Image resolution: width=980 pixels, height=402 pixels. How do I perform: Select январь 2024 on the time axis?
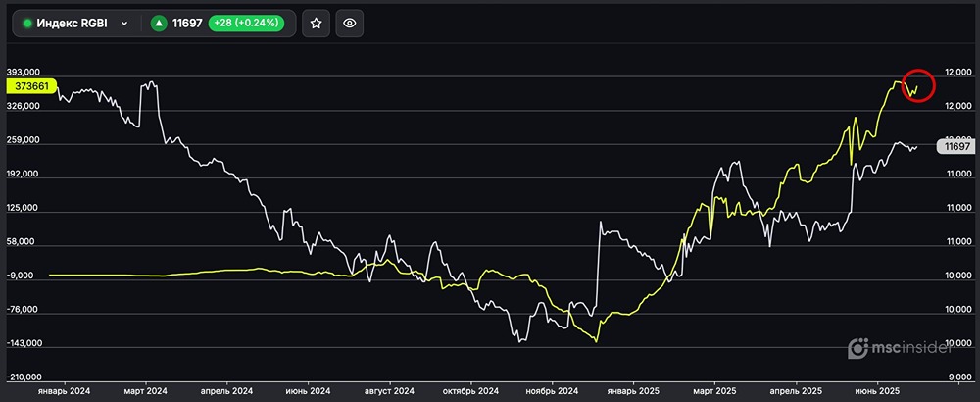point(64,389)
